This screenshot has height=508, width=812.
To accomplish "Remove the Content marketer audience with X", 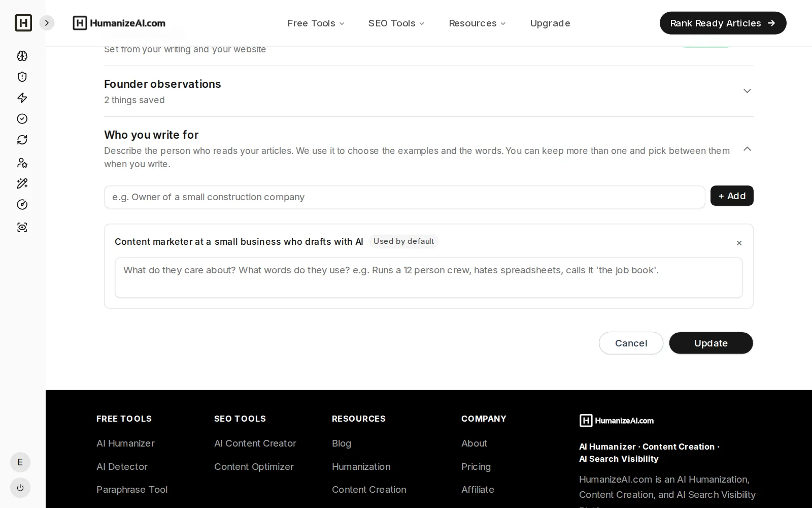I will [x=739, y=243].
